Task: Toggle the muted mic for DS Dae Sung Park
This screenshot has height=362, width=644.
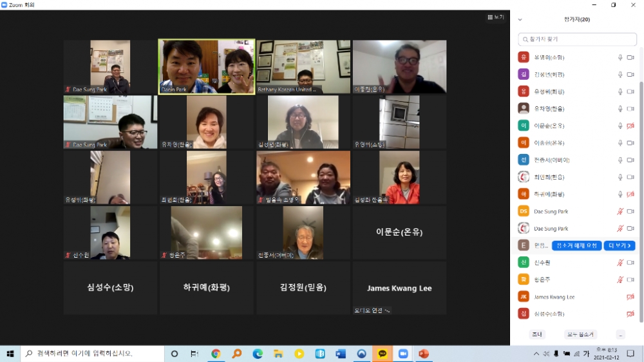Action: 620,211
